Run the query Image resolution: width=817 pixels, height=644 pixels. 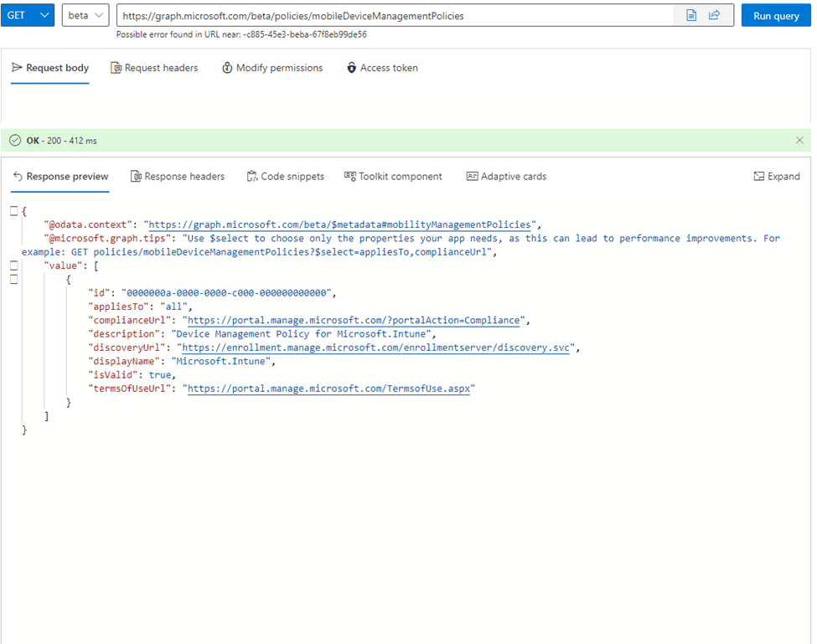[776, 16]
